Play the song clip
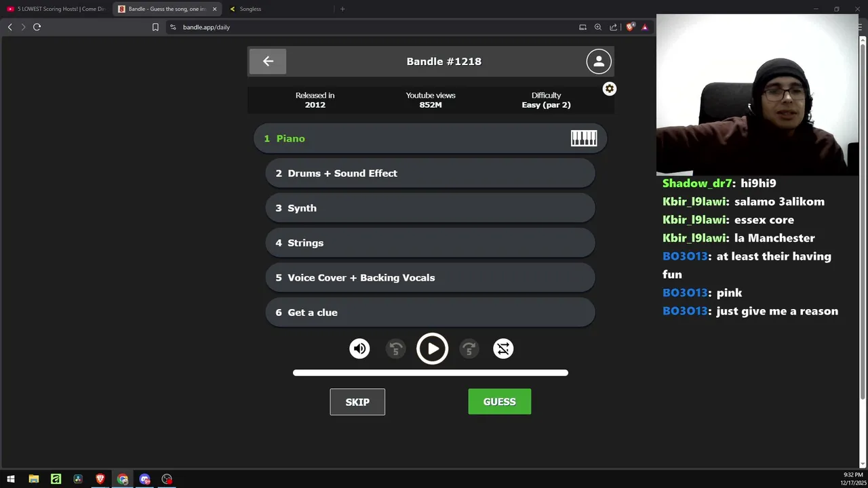The image size is (868, 488). click(x=432, y=349)
